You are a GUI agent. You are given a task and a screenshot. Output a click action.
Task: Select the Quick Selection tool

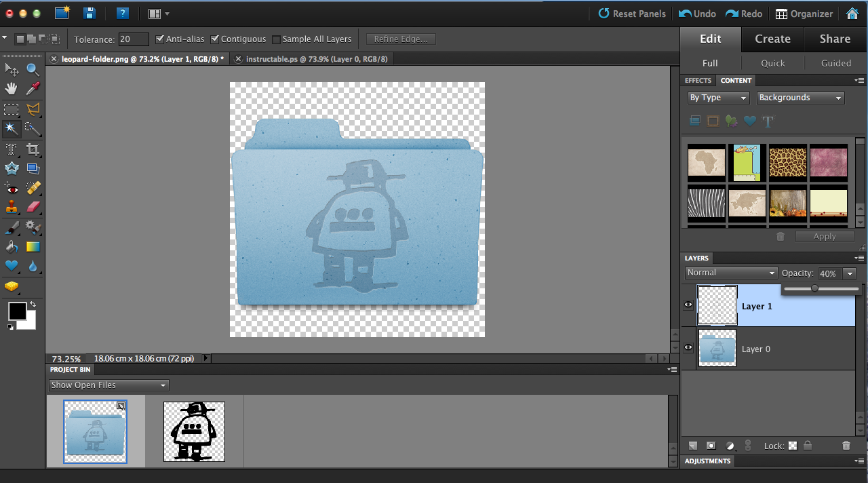click(x=33, y=128)
